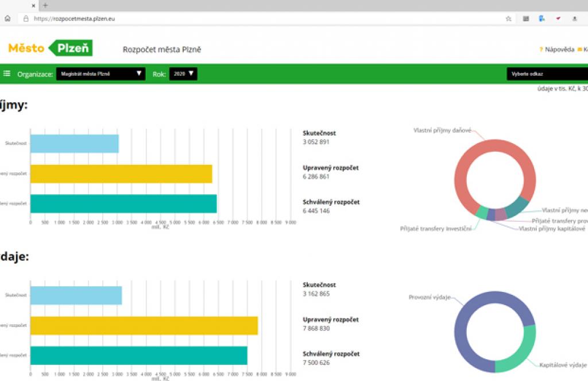Click the padlock site security icon
Image resolution: width=588 pixels, height=381 pixels.
click(x=25, y=18)
